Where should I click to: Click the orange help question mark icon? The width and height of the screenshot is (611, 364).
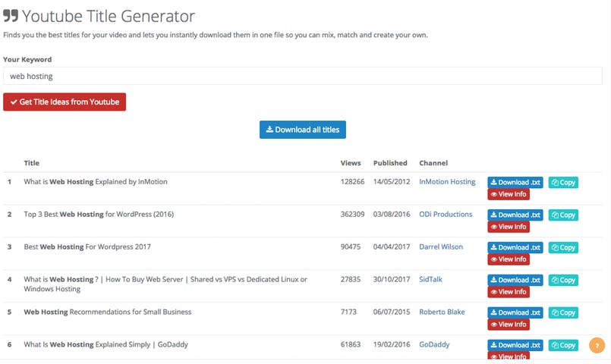(597, 346)
